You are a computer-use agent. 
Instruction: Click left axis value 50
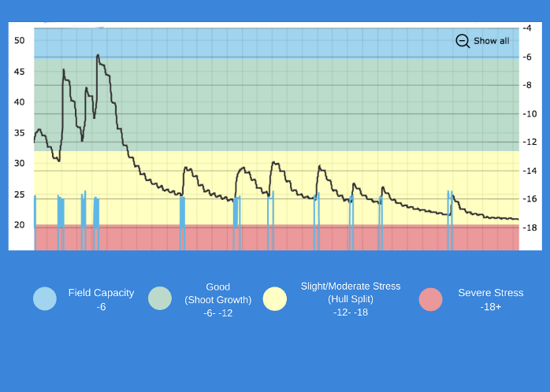click(19, 40)
